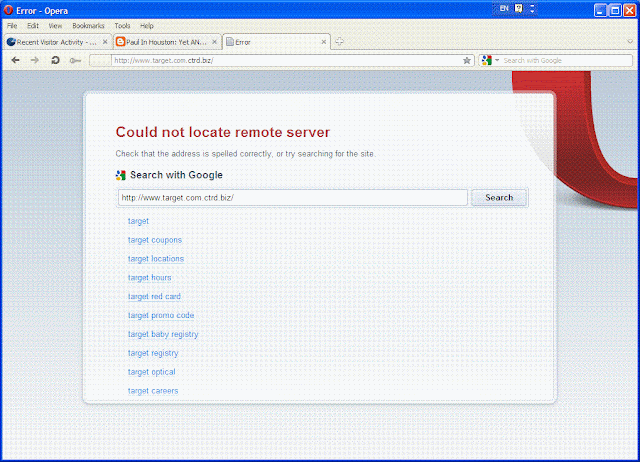Click the 'Could not locate remote server' heading

tap(222, 132)
